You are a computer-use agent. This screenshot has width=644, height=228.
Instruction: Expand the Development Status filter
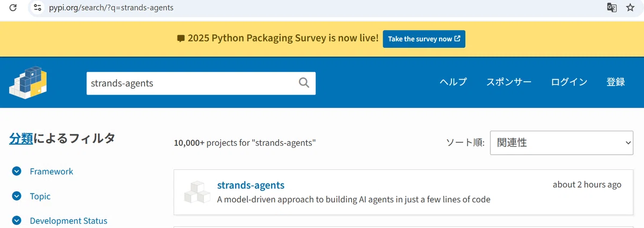point(17,220)
